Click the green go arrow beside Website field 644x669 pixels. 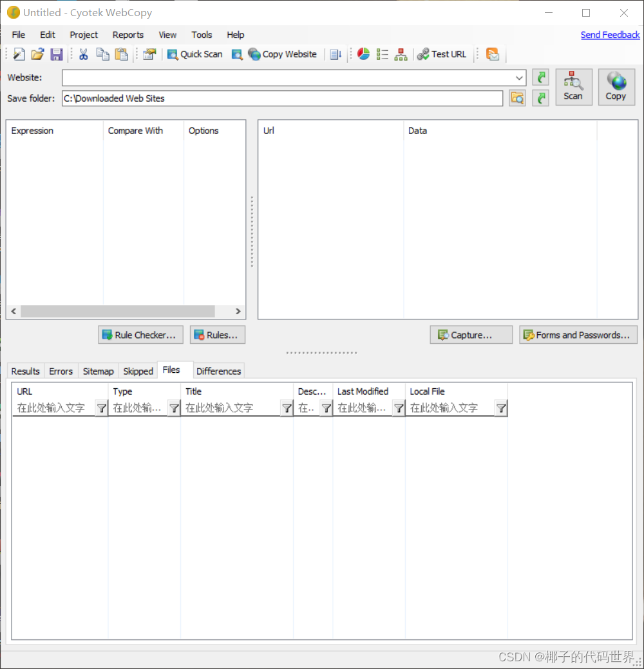click(x=540, y=77)
